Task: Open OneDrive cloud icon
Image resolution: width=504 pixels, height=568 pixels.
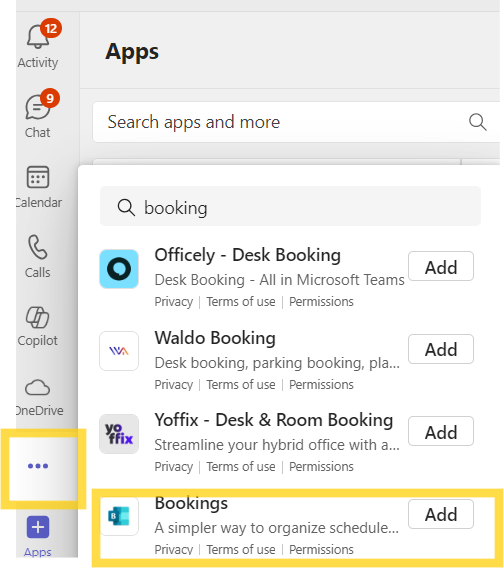Action: tap(38, 387)
